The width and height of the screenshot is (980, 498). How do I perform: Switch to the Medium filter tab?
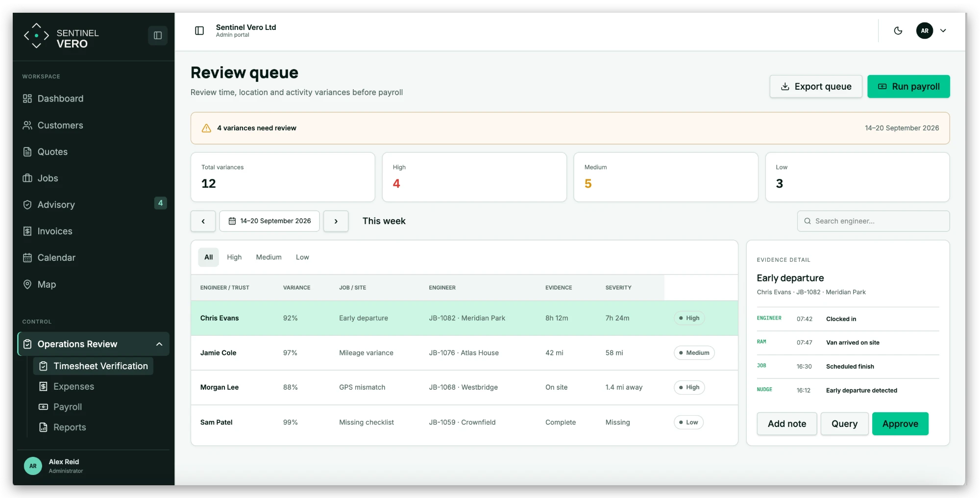[269, 257]
